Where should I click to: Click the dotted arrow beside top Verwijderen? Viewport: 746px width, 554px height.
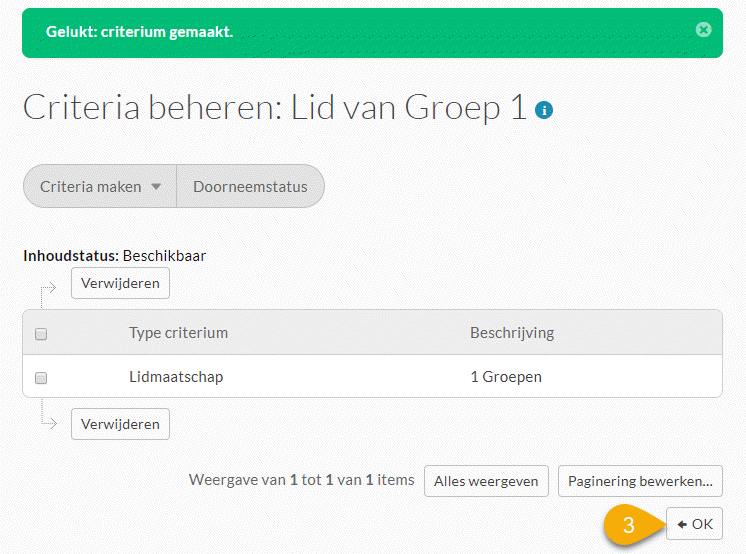click(48, 293)
